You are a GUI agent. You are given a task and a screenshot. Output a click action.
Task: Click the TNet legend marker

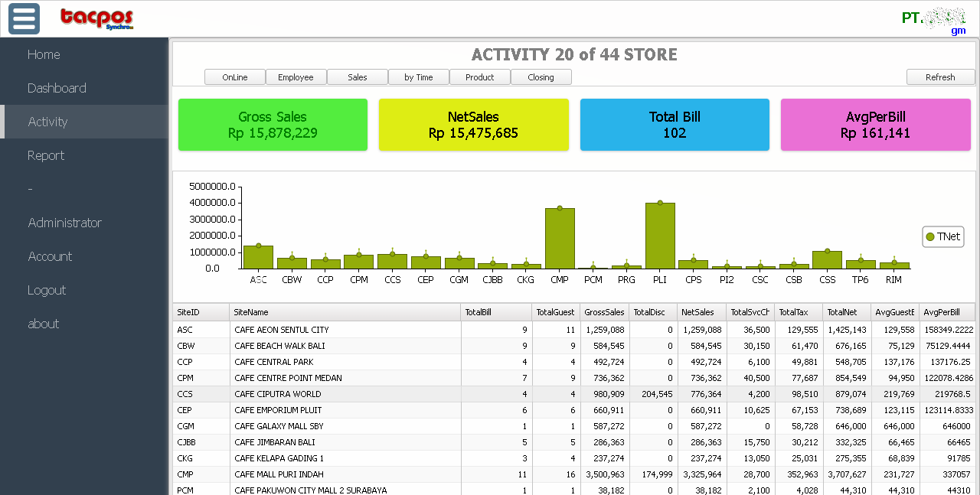930,237
